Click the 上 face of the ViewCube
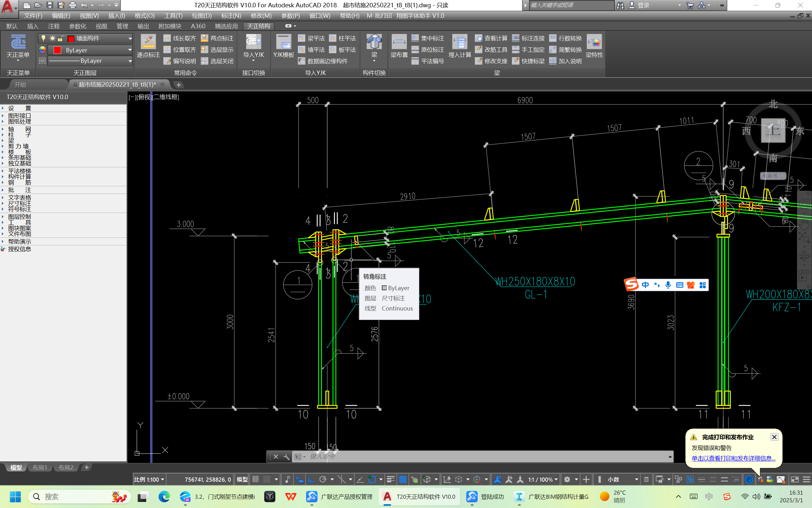 point(773,130)
